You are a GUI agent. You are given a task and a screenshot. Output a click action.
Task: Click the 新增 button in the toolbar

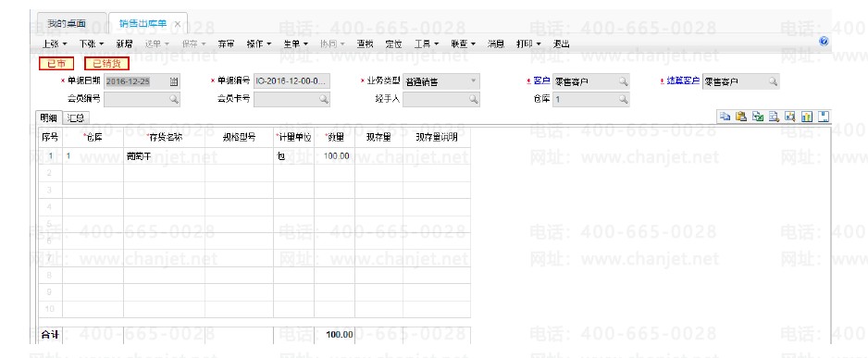125,43
